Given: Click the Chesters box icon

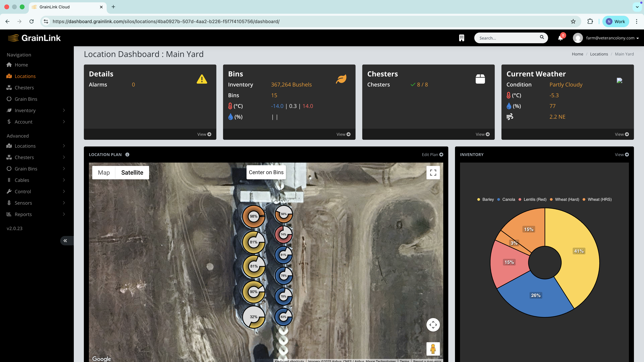Looking at the screenshot, I should coord(480,79).
